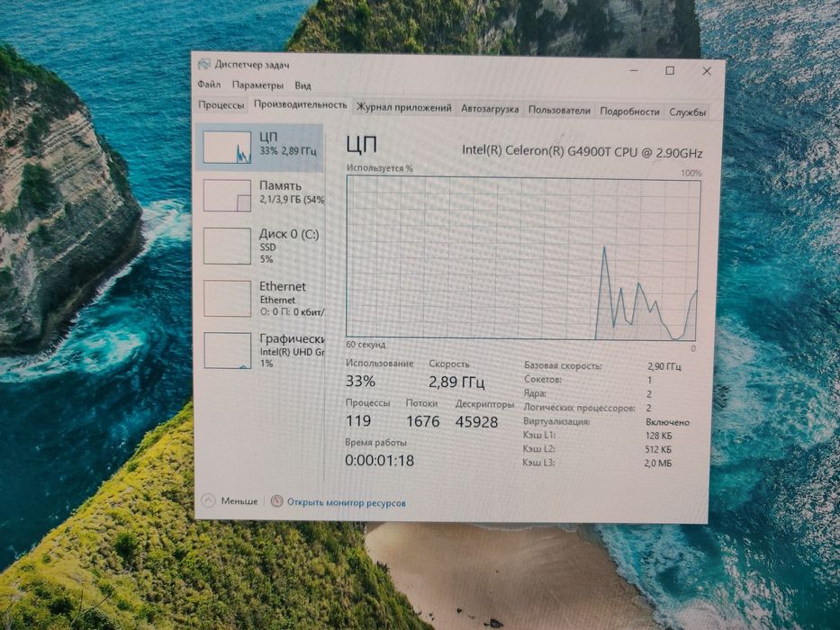Select the Графический процессор graph thumbnail

pos(227,350)
